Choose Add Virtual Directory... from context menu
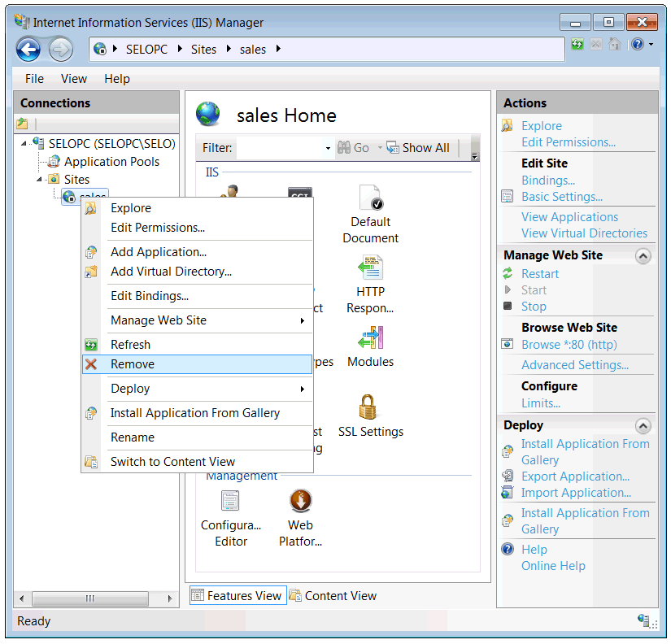This screenshot has width=671, height=644. click(197, 272)
